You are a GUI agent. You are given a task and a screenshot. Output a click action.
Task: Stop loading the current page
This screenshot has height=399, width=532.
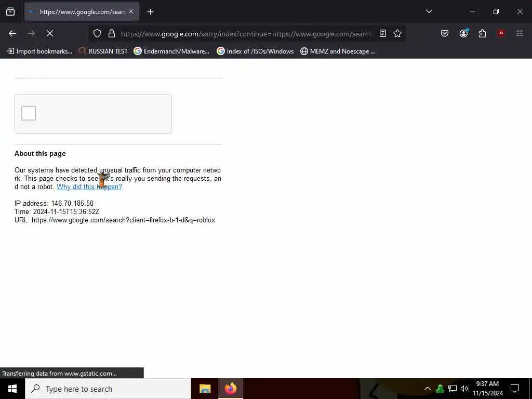(x=50, y=33)
